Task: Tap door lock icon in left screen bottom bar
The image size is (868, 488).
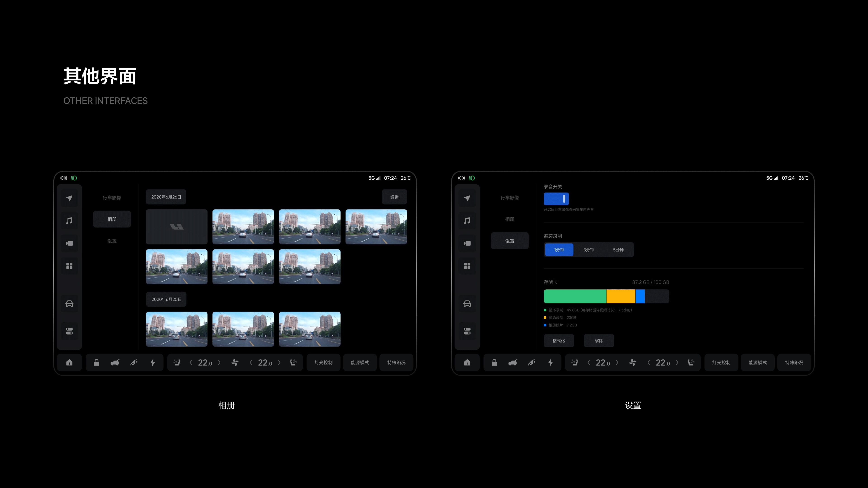Action: pyautogui.click(x=96, y=363)
